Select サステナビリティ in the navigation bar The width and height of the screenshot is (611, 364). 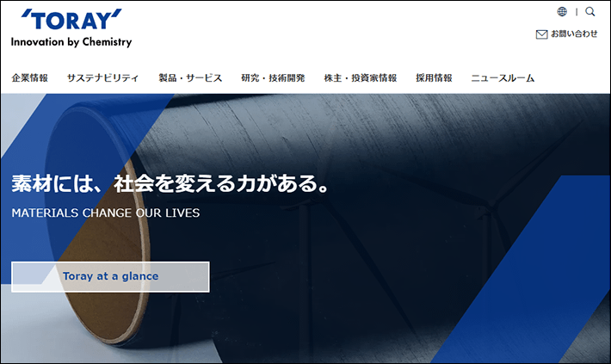click(x=102, y=77)
